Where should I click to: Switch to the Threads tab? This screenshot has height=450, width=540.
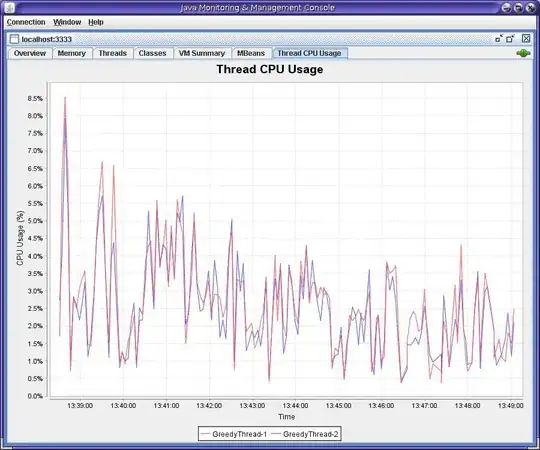113,53
